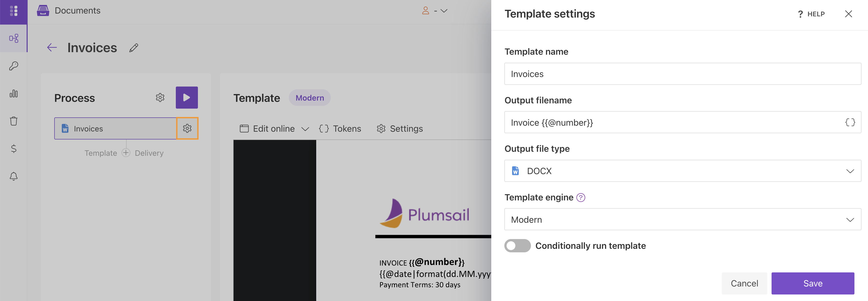Open the billing dollar sidebar icon
Viewport: 868px width, 301px height.
tap(14, 148)
